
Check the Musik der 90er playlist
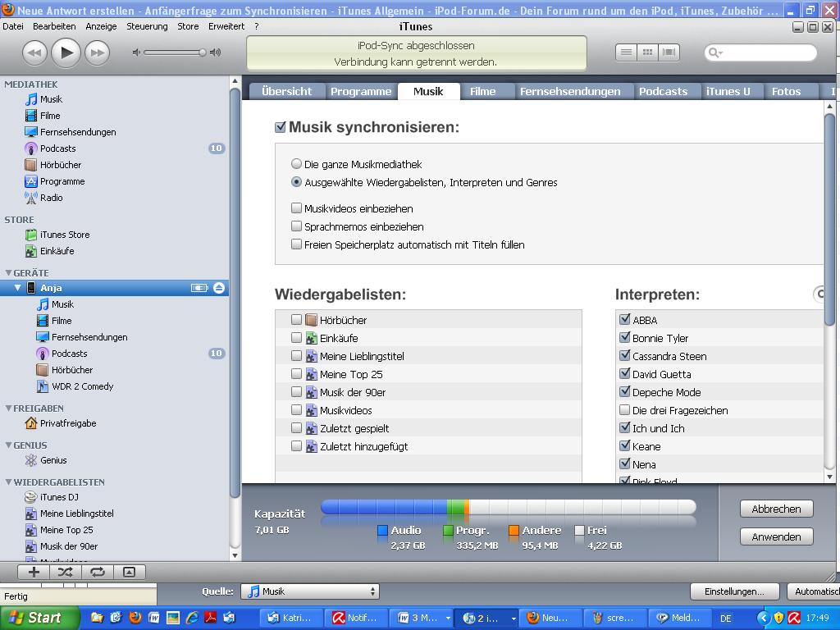pos(296,392)
